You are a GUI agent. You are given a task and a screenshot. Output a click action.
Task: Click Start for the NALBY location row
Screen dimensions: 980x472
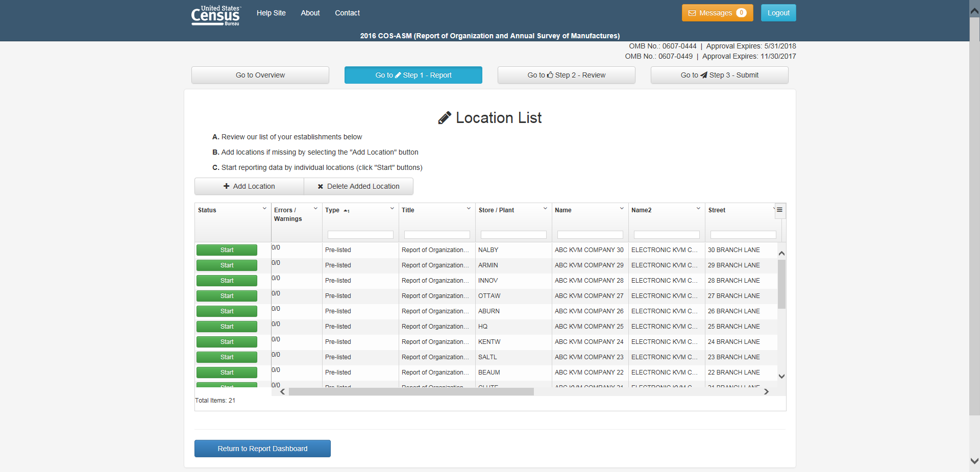[227, 250]
